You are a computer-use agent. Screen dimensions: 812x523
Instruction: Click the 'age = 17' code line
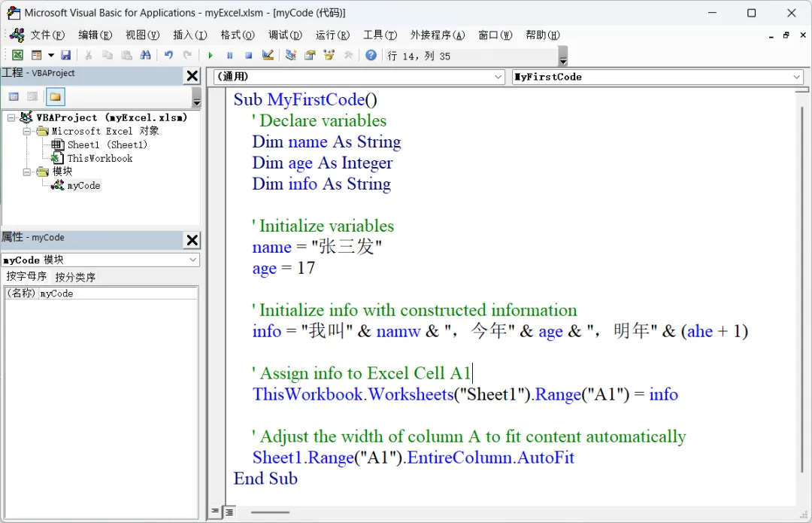(x=283, y=268)
